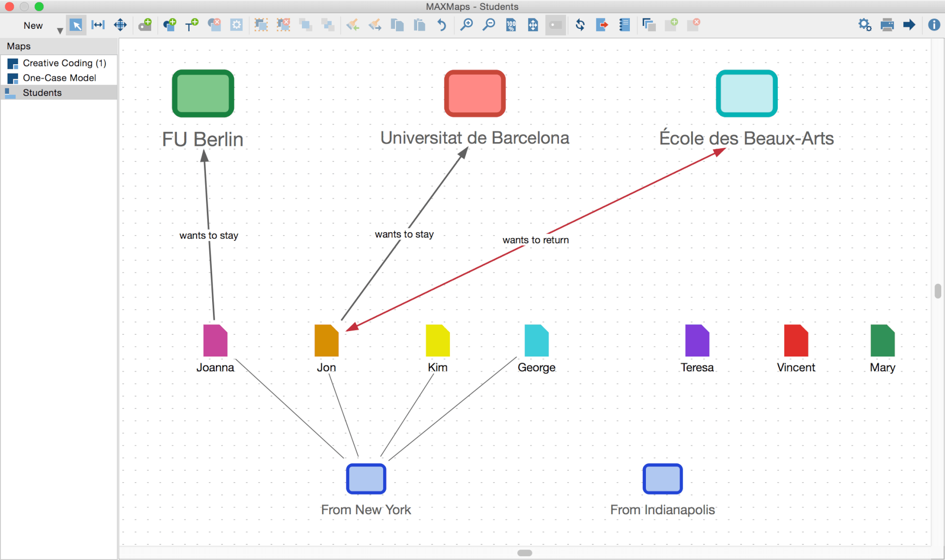Open object properties gear icon

236,25
